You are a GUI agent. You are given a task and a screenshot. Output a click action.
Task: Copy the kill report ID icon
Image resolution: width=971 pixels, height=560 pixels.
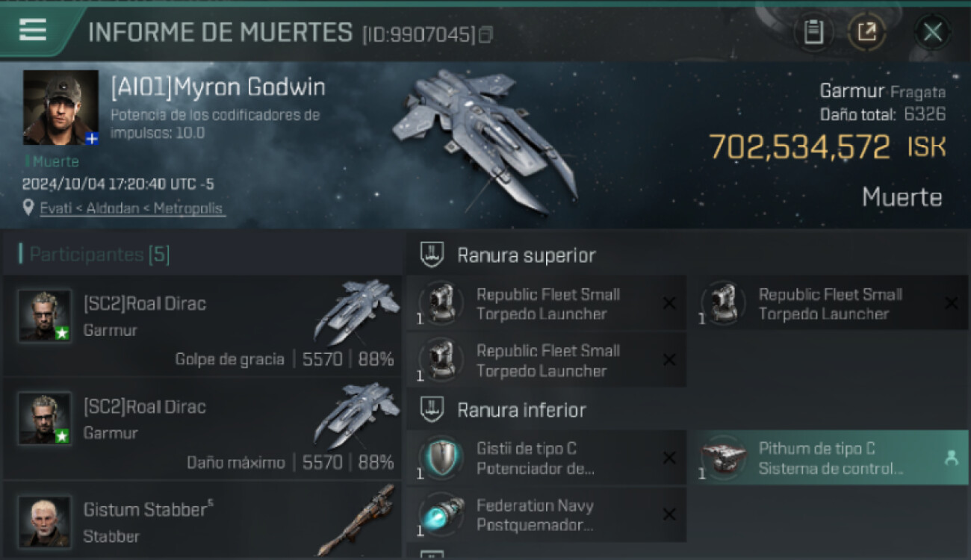point(485,34)
